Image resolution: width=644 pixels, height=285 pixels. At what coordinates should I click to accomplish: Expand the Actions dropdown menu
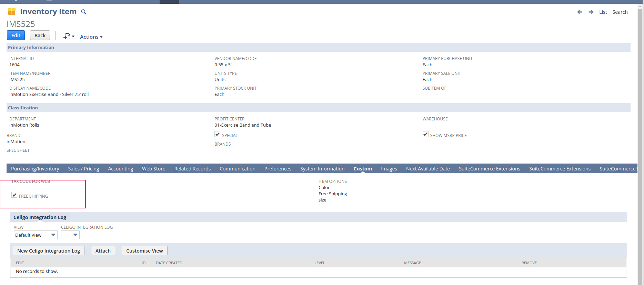pyautogui.click(x=91, y=37)
